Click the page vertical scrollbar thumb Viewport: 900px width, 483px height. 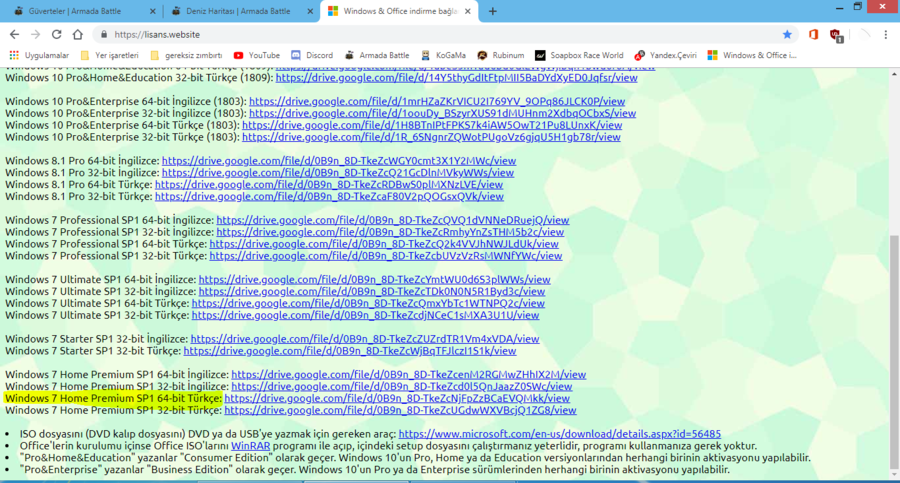tap(894, 351)
